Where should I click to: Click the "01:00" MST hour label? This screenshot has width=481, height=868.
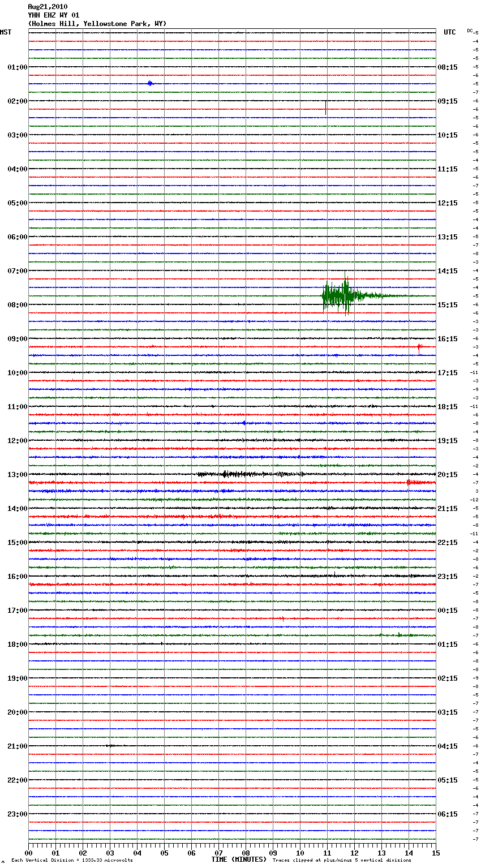click(x=18, y=67)
